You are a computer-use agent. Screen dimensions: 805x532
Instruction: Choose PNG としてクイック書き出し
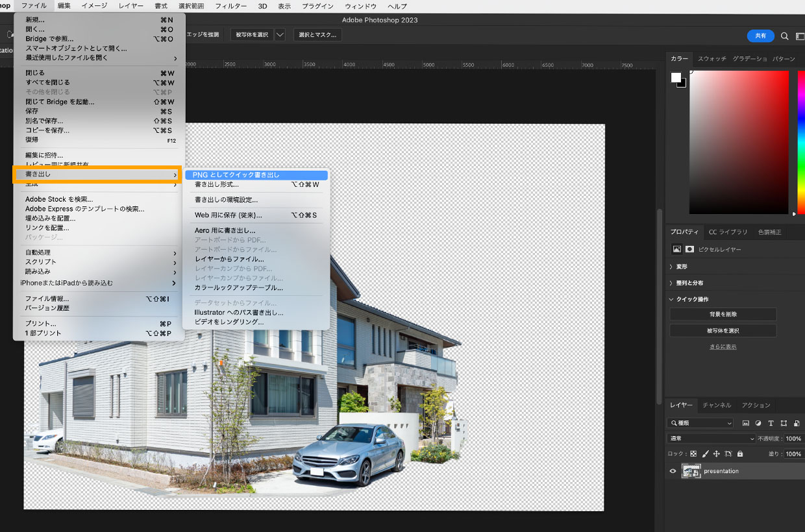coord(256,175)
